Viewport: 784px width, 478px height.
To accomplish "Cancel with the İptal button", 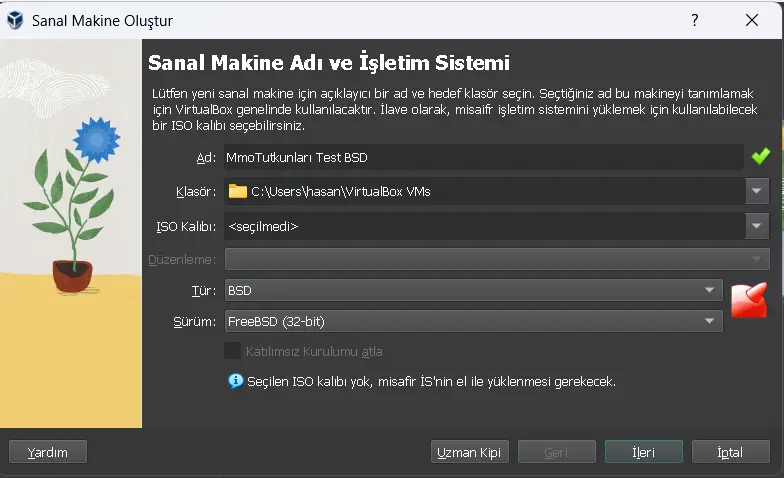I will [x=730, y=452].
